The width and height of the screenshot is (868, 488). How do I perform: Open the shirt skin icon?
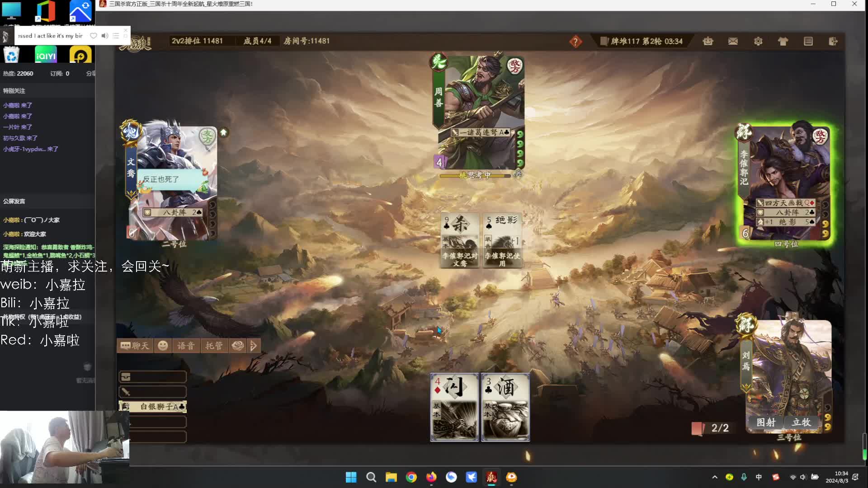pos(783,42)
